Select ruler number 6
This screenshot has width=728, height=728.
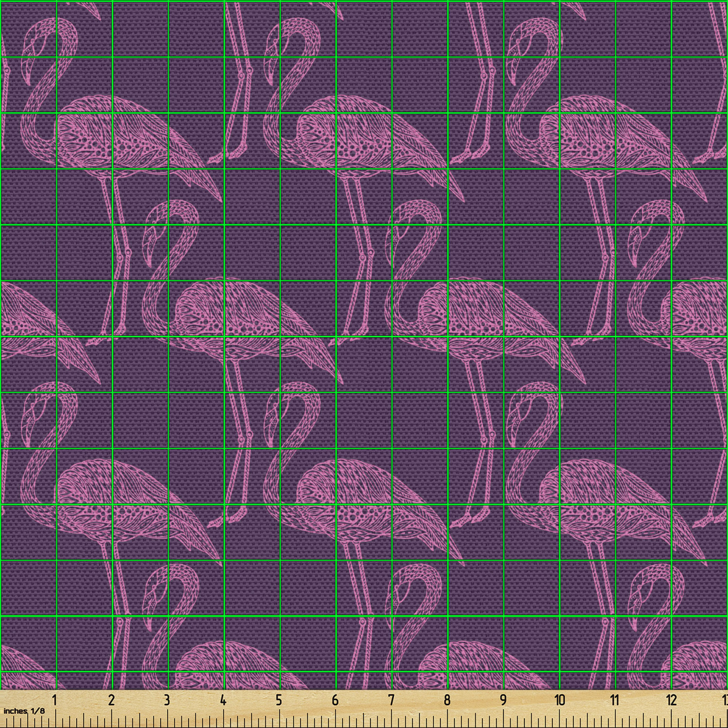click(x=335, y=700)
